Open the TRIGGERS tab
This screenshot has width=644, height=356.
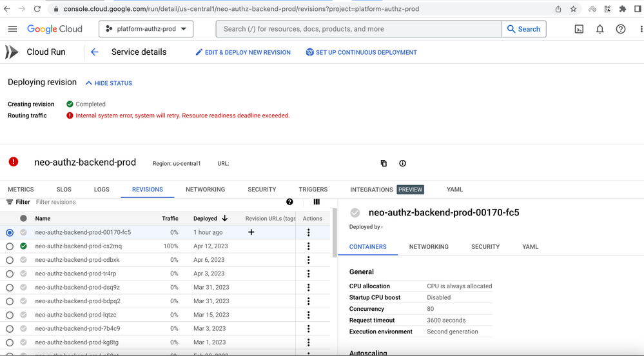(313, 190)
